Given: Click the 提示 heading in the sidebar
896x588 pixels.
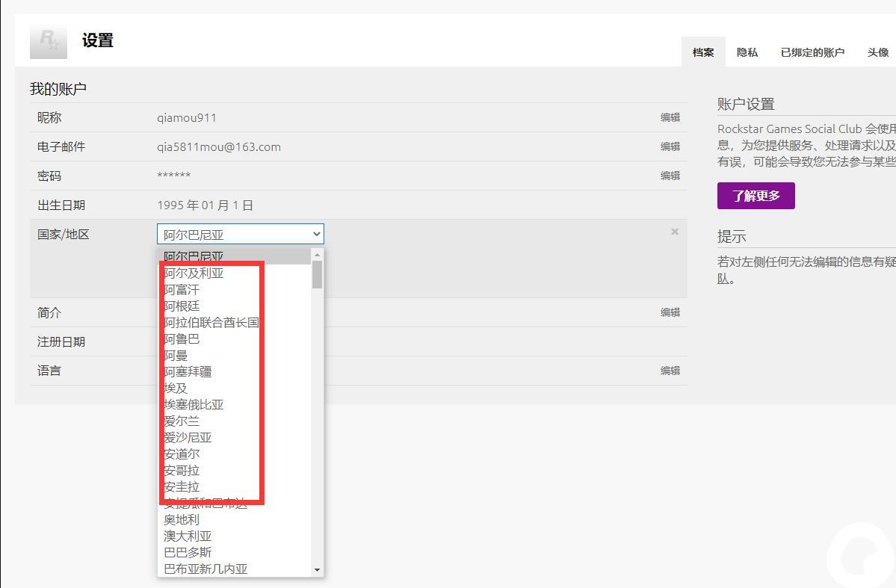Looking at the screenshot, I should 732,237.
